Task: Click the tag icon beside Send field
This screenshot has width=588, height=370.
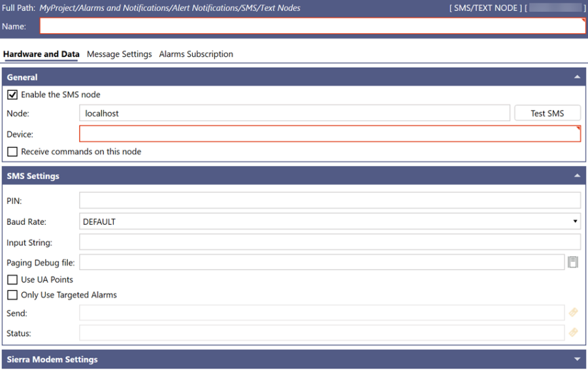Action: (573, 313)
